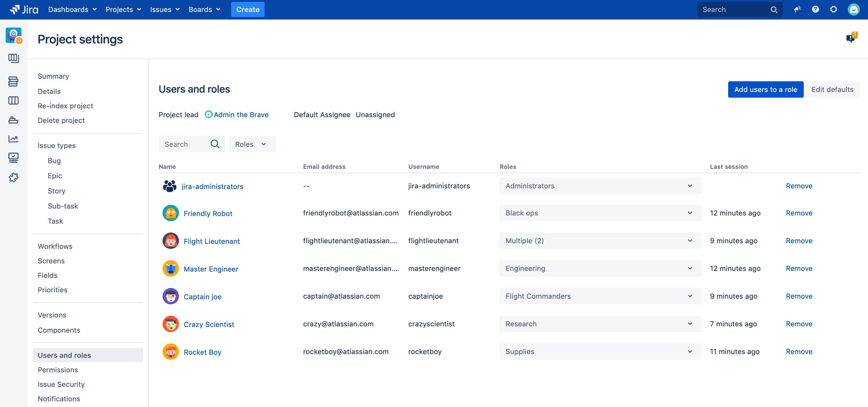The width and height of the screenshot is (868, 407).
Task: Click the Edit defaults button
Action: (832, 89)
